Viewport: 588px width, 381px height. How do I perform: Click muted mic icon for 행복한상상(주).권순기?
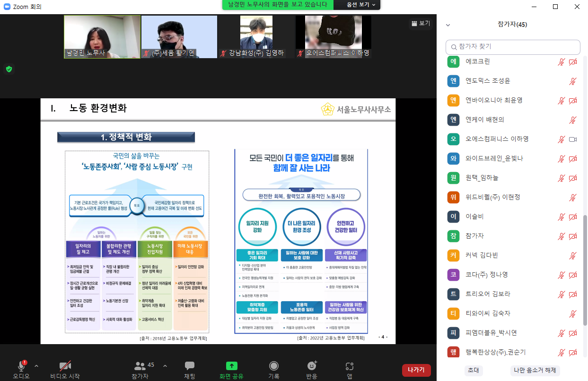(x=562, y=352)
